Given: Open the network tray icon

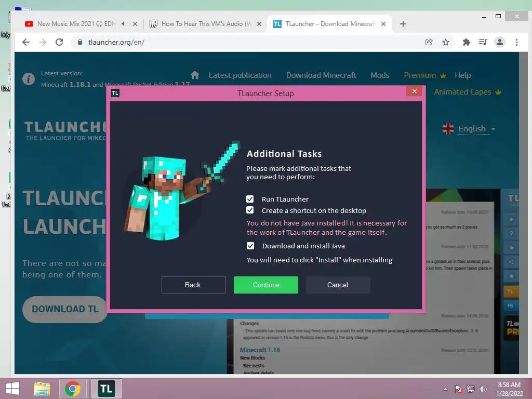Looking at the screenshot, I should coord(471,389).
